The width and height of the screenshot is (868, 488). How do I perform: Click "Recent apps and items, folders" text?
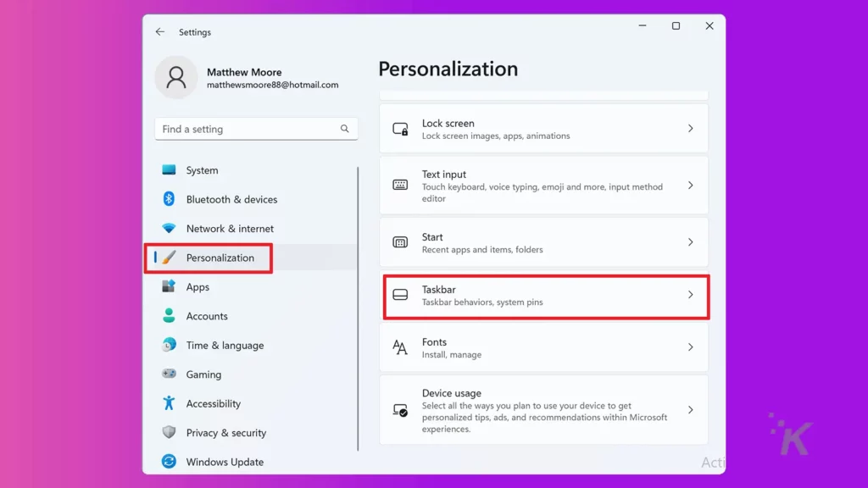[482, 250]
